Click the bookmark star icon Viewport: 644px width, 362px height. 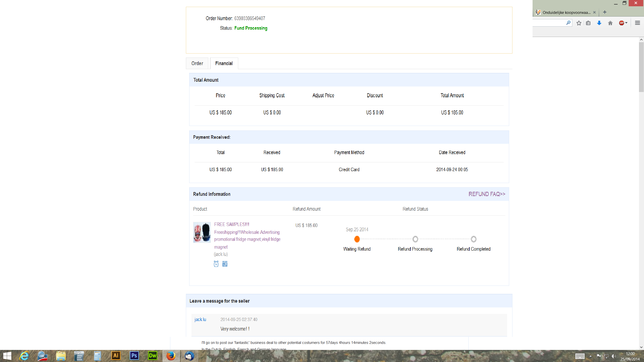[x=579, y=23]
